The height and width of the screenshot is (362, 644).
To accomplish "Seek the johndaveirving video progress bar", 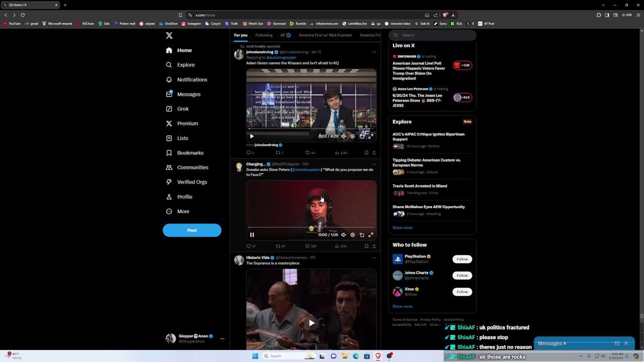I will pyautogui.click(x=311, y=129).
